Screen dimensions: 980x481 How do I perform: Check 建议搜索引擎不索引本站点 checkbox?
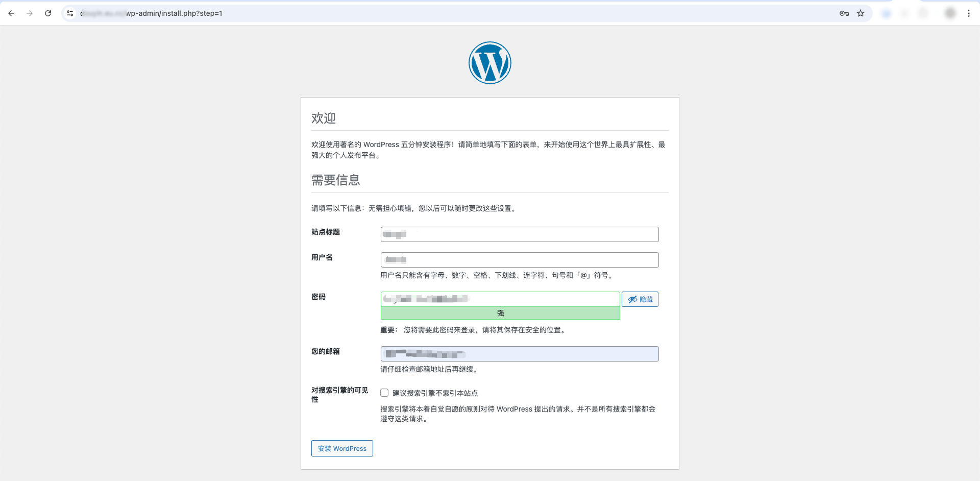(x=384, y=393)
